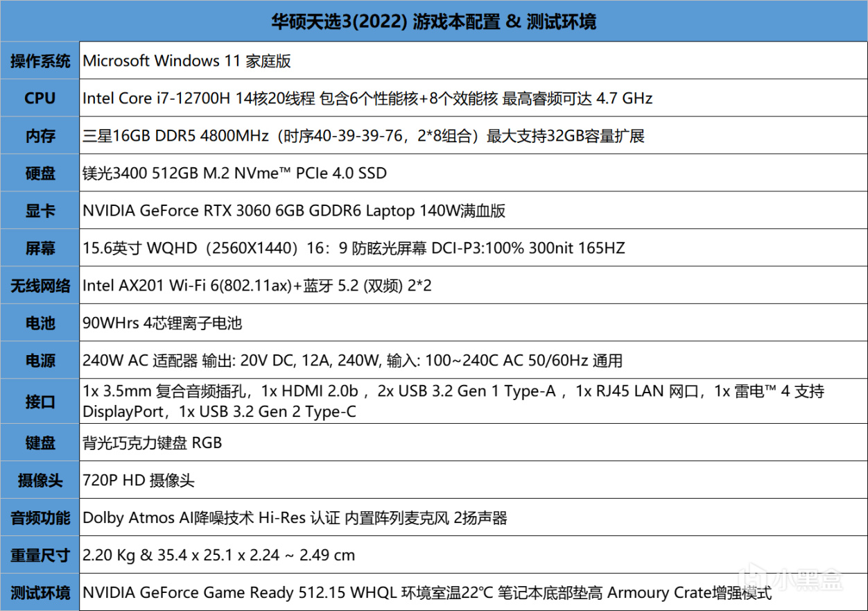The image size is (868, 611).
Task: Select the NVIDIA GeForce RTX 3060 6GB cell
Action: coord(474,211)
